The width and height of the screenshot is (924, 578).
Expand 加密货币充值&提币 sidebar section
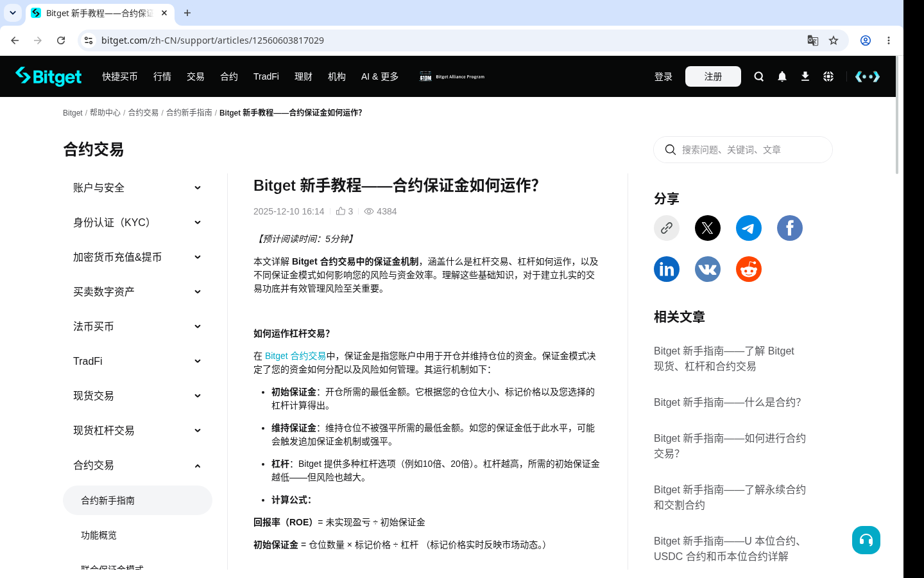137,257
